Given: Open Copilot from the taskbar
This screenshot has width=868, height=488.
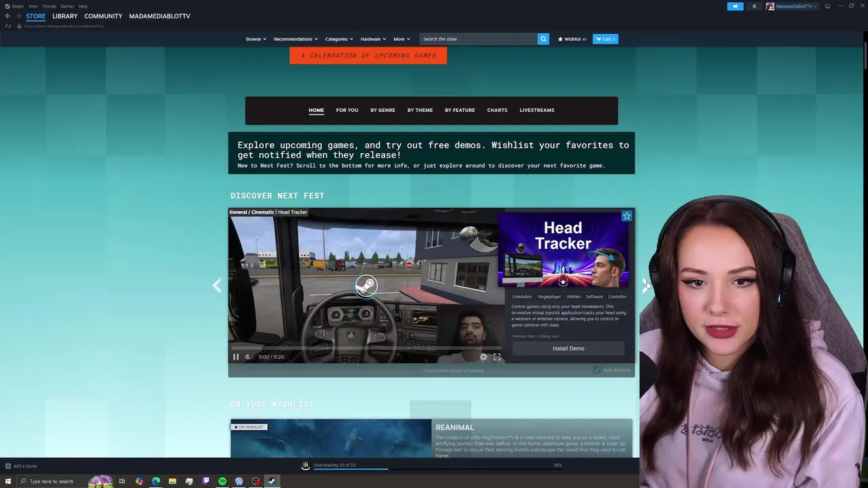Looking at the screenshot, I should click(139, 481).
